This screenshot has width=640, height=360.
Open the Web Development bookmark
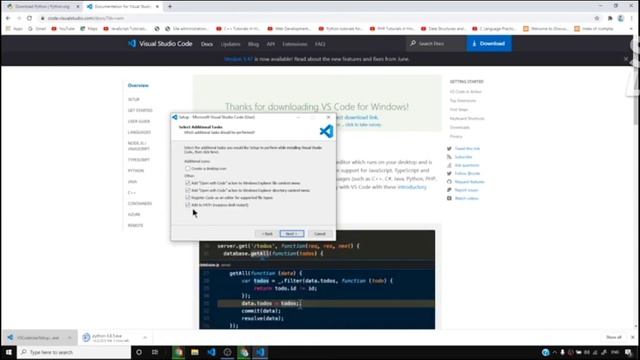click(289, 29)
